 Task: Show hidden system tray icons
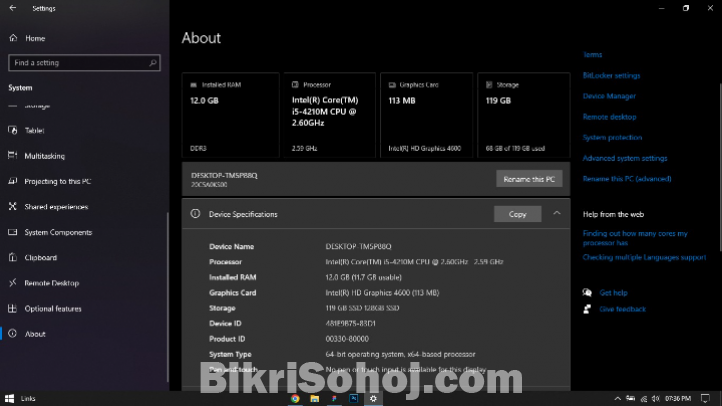pos(617,399)
